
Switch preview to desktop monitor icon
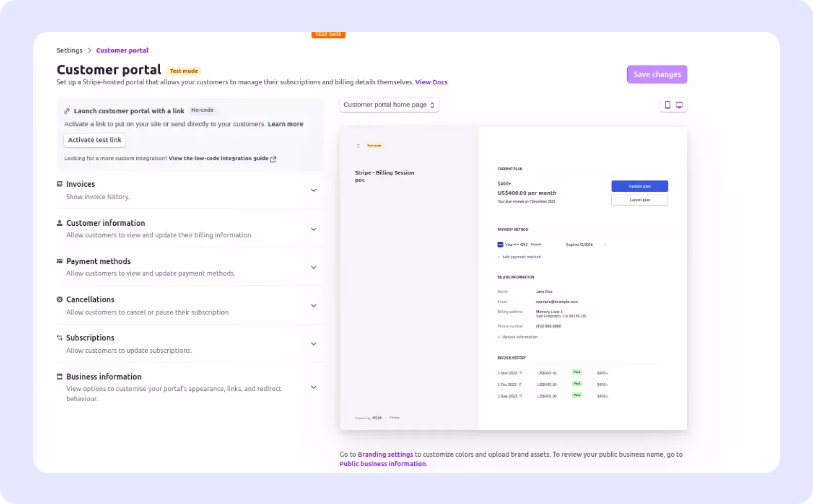679,105
